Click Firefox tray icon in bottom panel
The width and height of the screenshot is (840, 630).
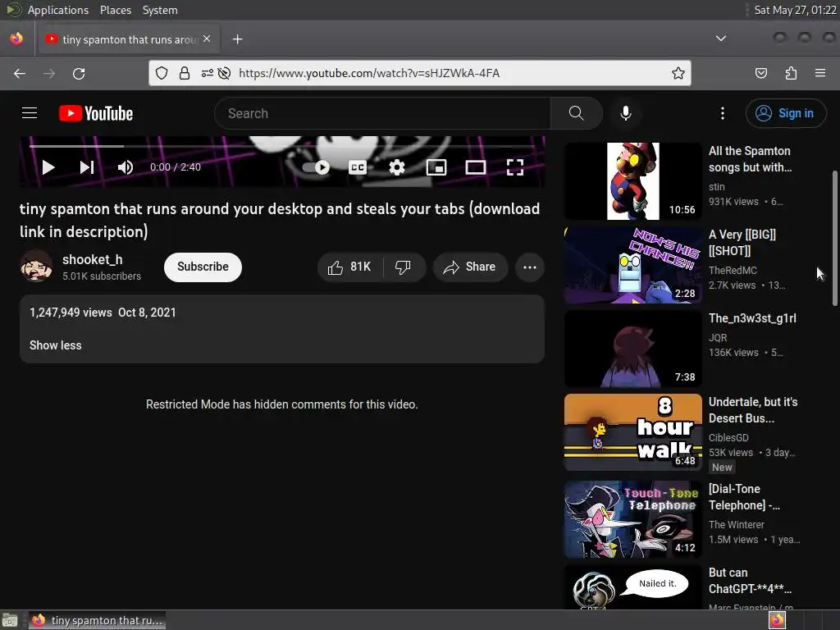coord(777,620)
